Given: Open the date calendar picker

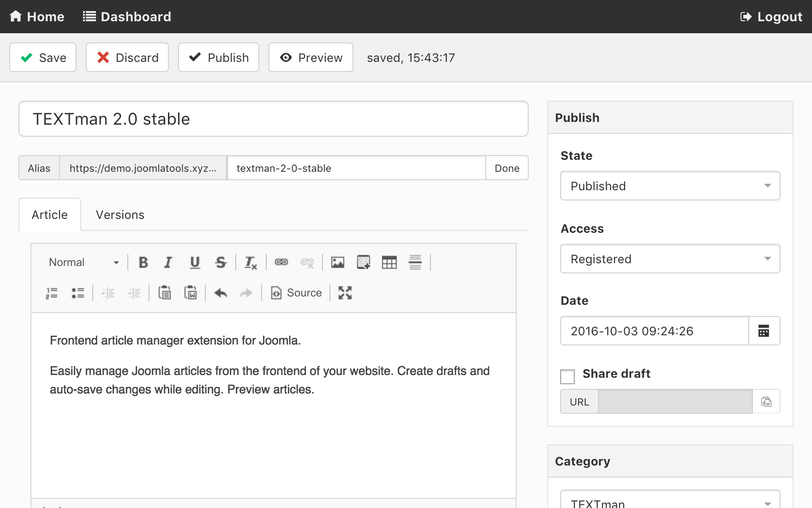Looking at the screenshot, I should pyautogui.click(x=764, y=331).
